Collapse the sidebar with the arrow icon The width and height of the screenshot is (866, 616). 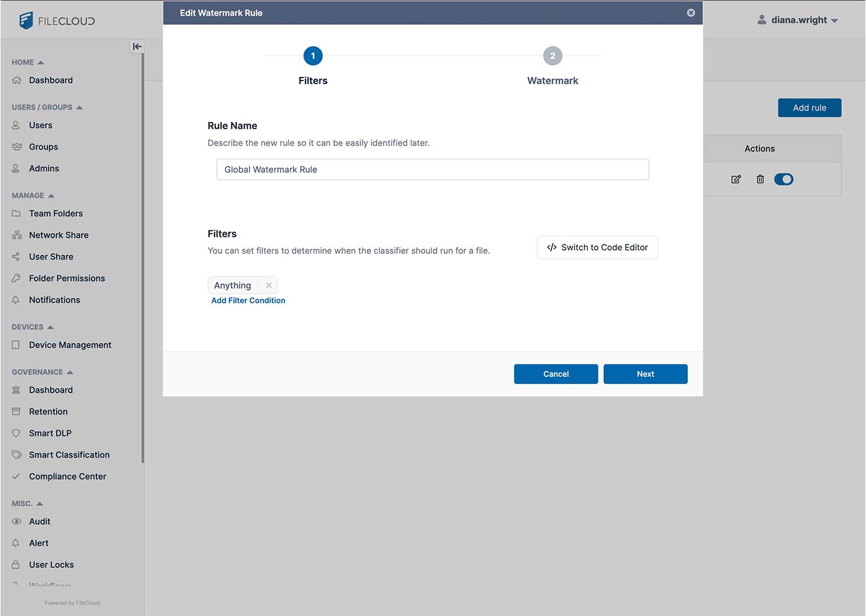click(x=137, y=46)
